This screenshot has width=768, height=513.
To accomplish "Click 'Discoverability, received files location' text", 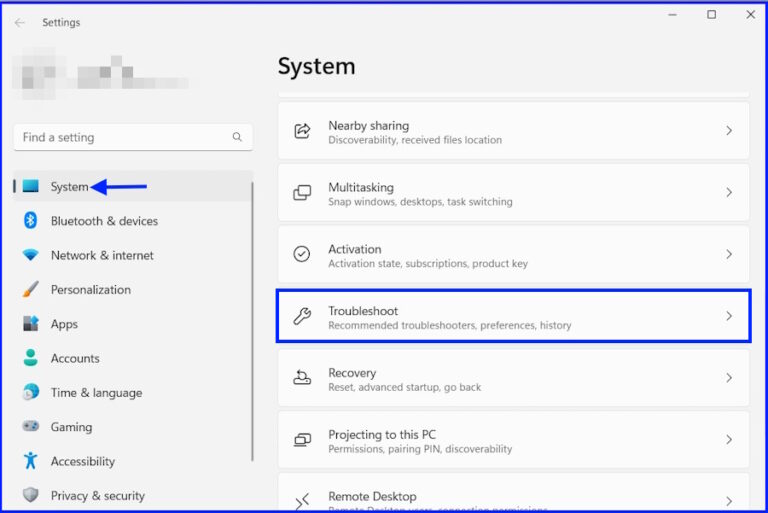I will 415,140.
